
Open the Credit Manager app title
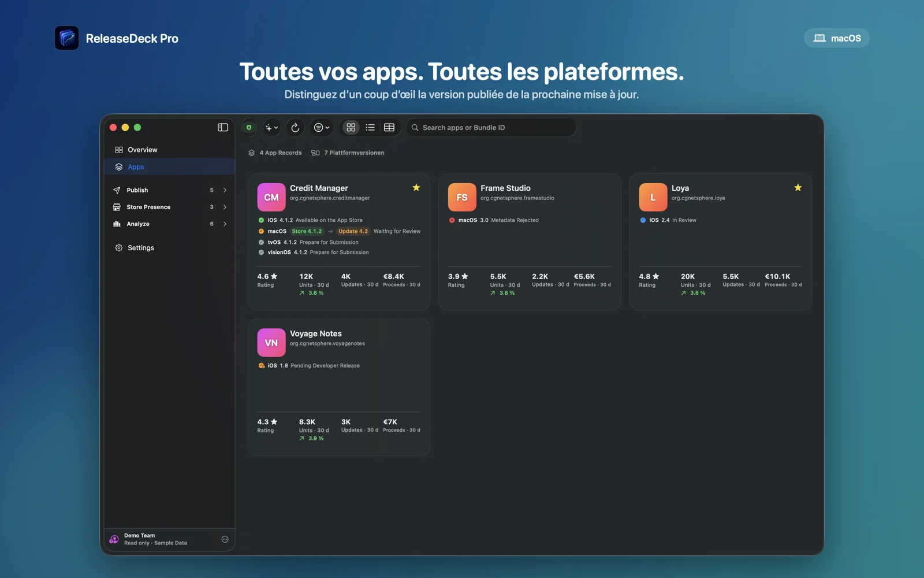(x=319, y=188)
